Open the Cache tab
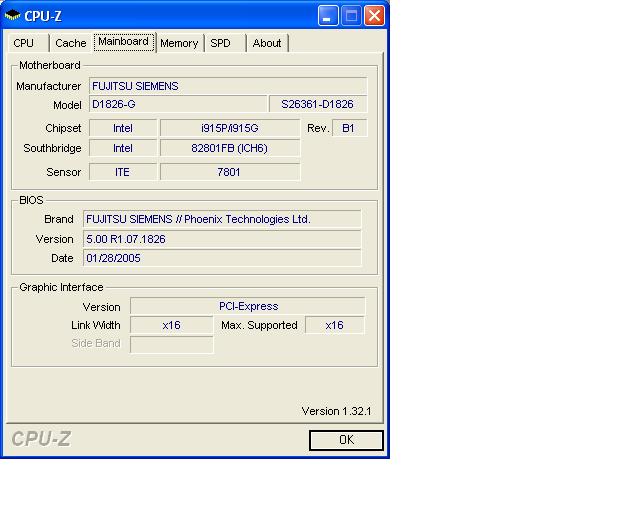Image resolution: width=640 pixels, height=512 pixels. pyautogui.click(x=70, y=43)
